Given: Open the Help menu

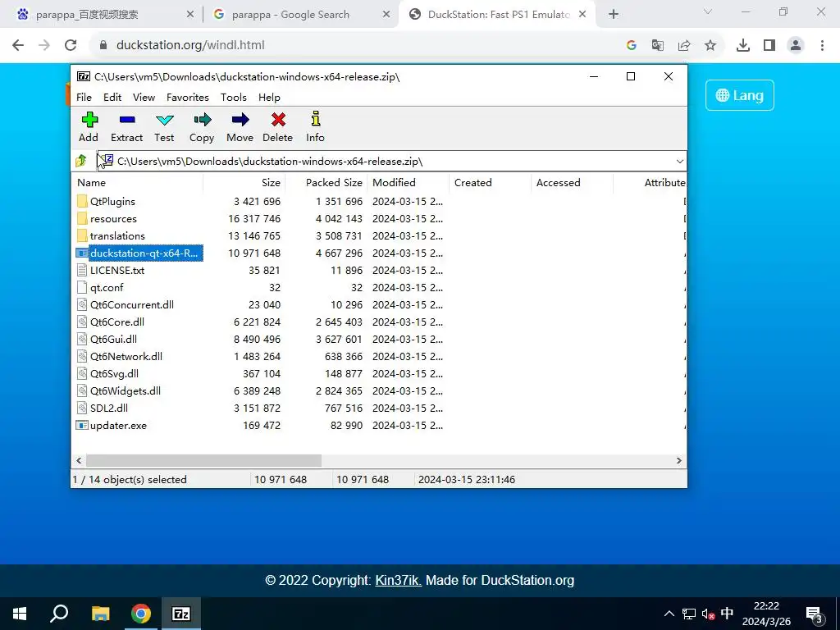Looking at the screenshot, I should point(269,97).
